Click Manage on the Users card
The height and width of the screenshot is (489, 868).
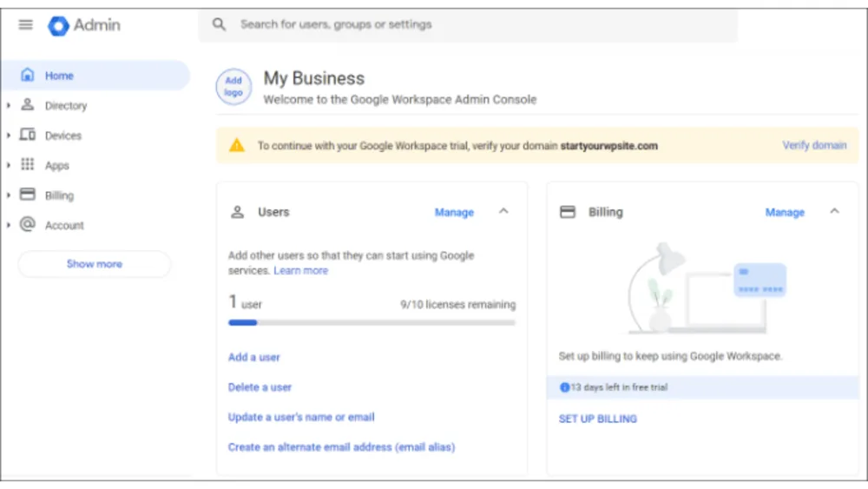tap(454, 212)
